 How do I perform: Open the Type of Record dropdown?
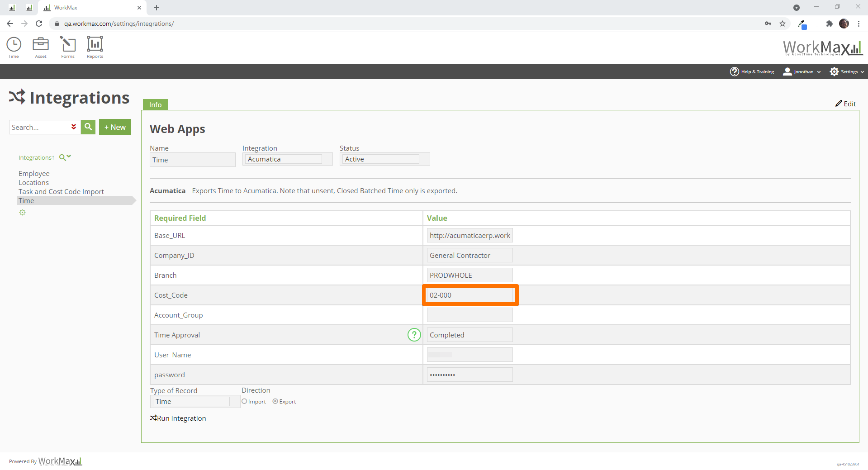coord(195,402)
